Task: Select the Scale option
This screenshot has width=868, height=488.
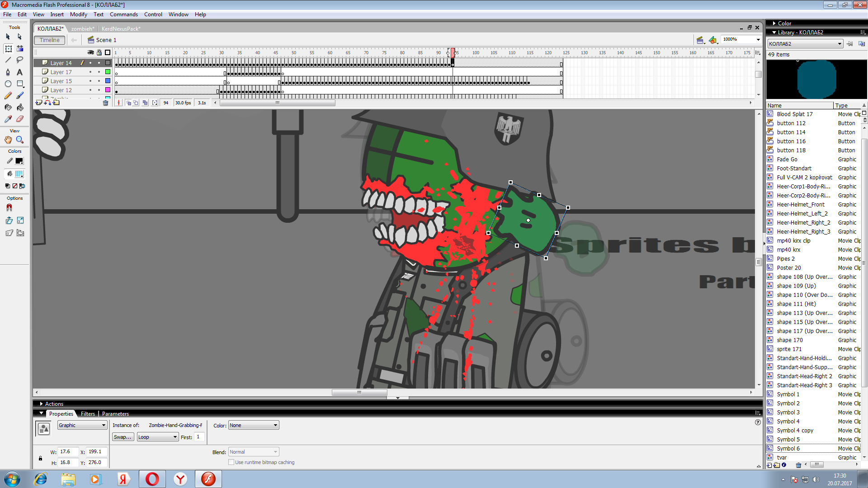Action: [20, 221]
